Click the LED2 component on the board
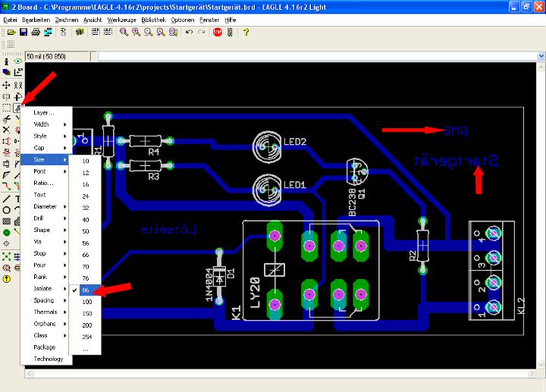 point(267,143)
